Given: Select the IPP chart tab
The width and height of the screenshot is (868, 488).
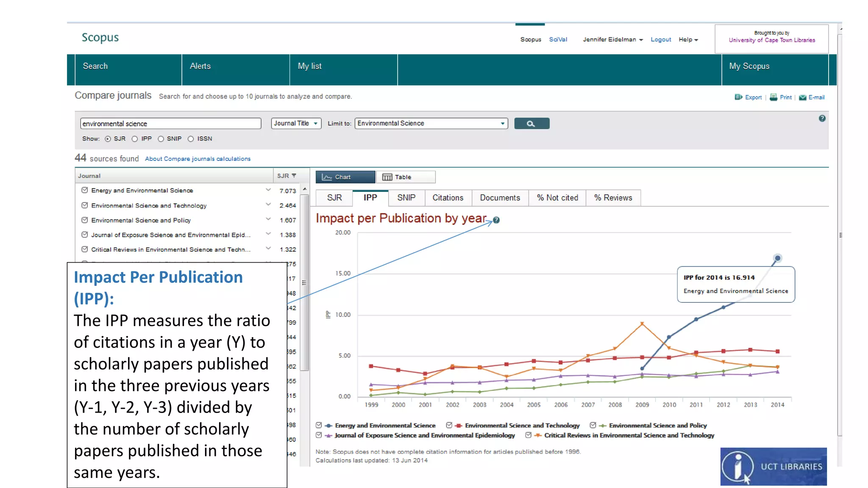Looking at the screenshot, I should [x=370, y=198].
